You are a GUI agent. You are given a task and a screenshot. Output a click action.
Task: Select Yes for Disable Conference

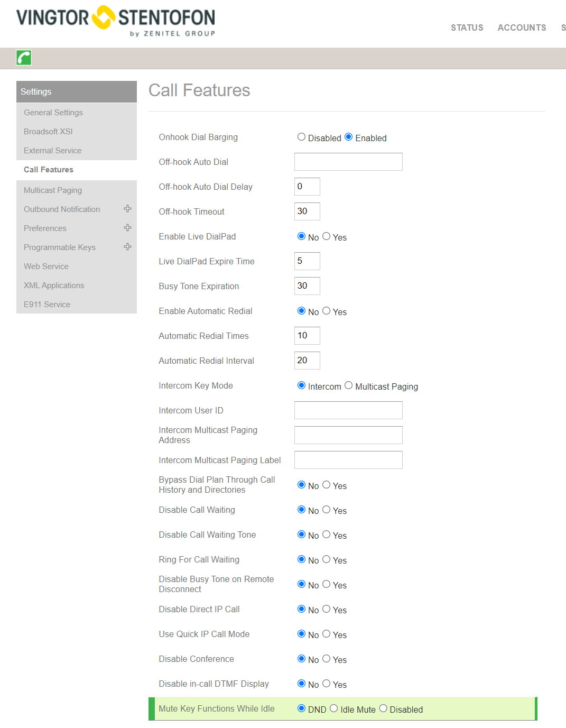tap(327, 659)
